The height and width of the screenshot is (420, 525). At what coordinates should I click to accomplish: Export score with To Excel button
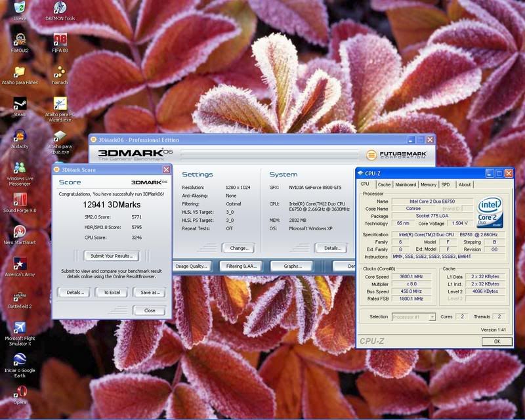pyautogui.click(x=112, y=293)
